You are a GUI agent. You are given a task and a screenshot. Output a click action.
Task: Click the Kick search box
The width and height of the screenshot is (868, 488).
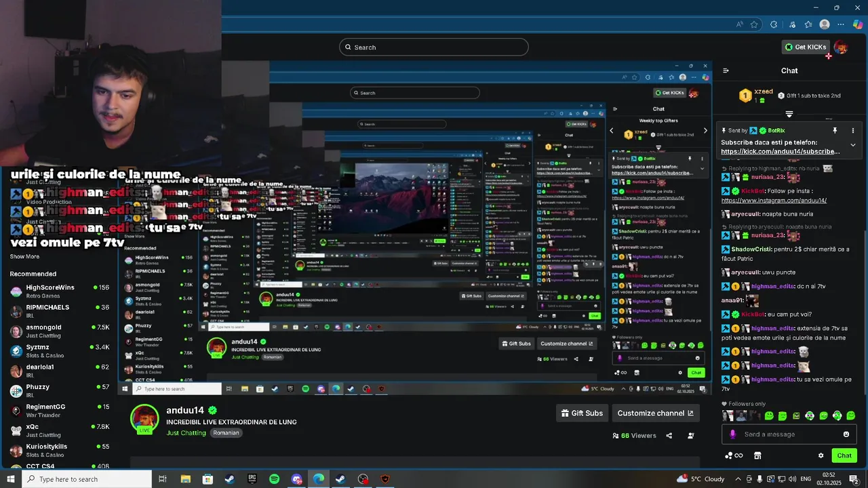(434, 47)
